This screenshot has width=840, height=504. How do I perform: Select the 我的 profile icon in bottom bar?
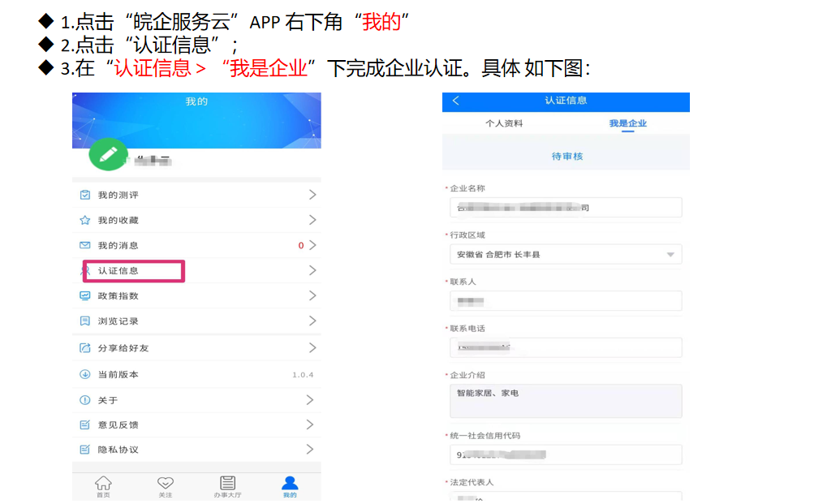click(290, 485)
